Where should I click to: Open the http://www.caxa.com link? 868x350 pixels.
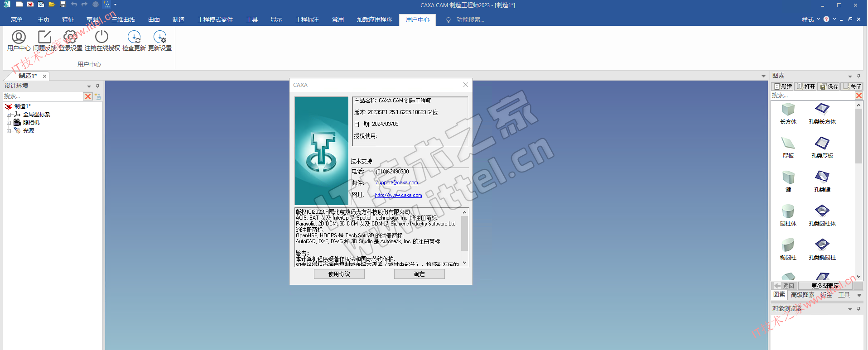point(398,195)
